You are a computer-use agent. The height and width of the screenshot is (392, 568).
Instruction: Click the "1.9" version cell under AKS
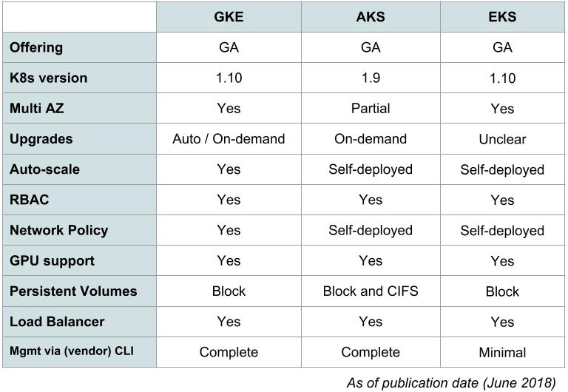click(x=370, y=78)
